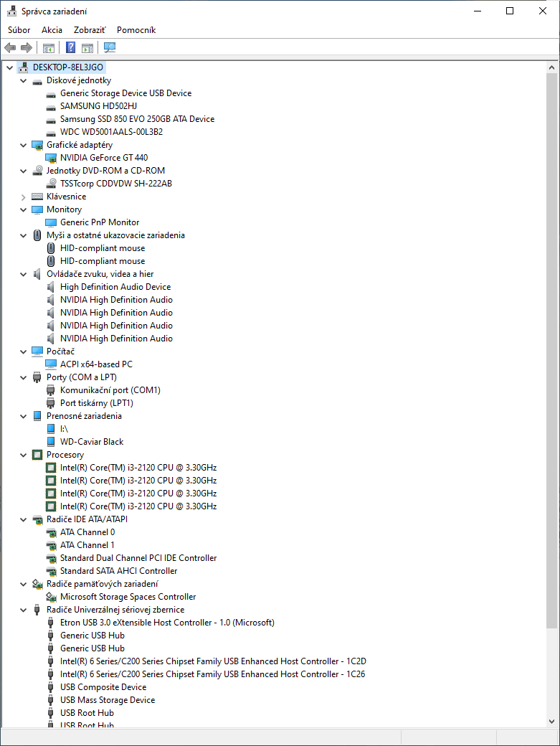Click the scrollbar up arrow
560x746 pixels.
tap(551, 67)
